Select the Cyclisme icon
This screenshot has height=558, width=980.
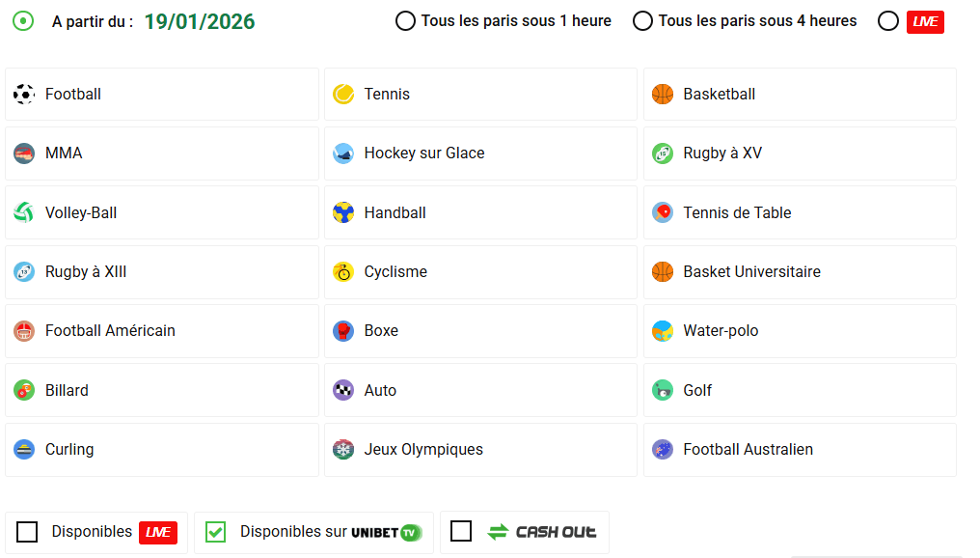tap(344, 271)
